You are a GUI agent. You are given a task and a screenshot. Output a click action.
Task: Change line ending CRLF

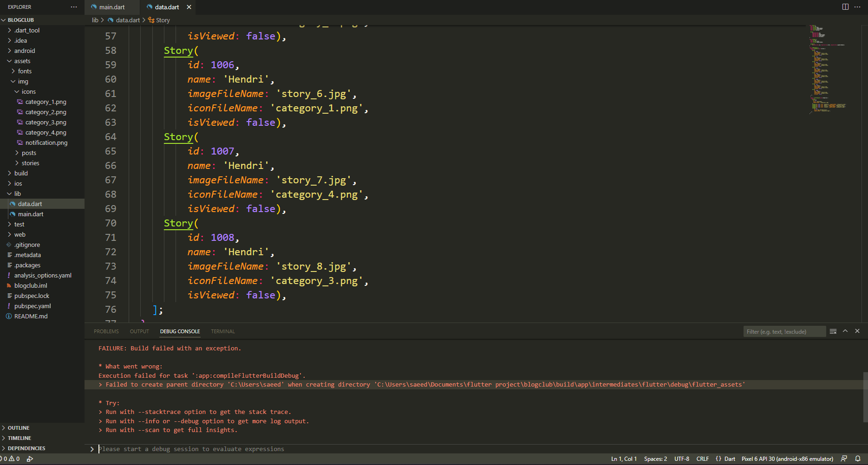coord(703,459)
